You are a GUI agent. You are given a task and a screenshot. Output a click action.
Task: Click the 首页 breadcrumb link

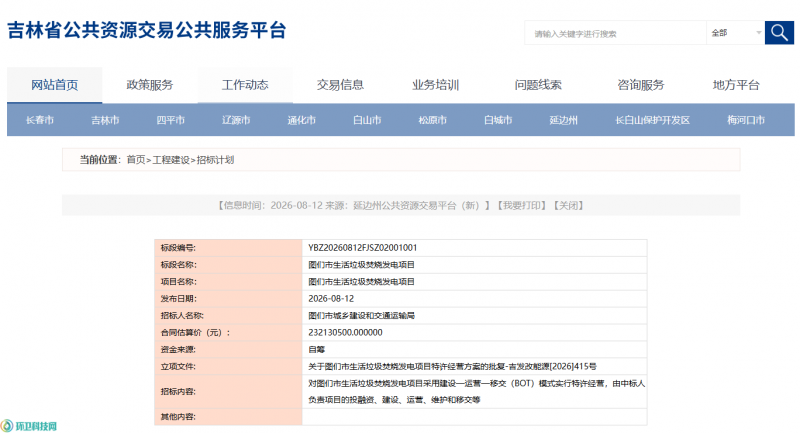136,160
